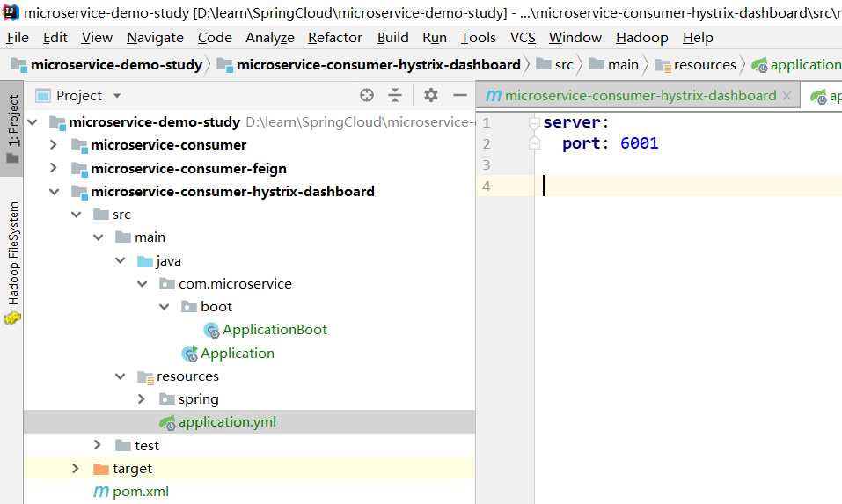
Task: Click the Application class icon
Action: coord(189,354)
